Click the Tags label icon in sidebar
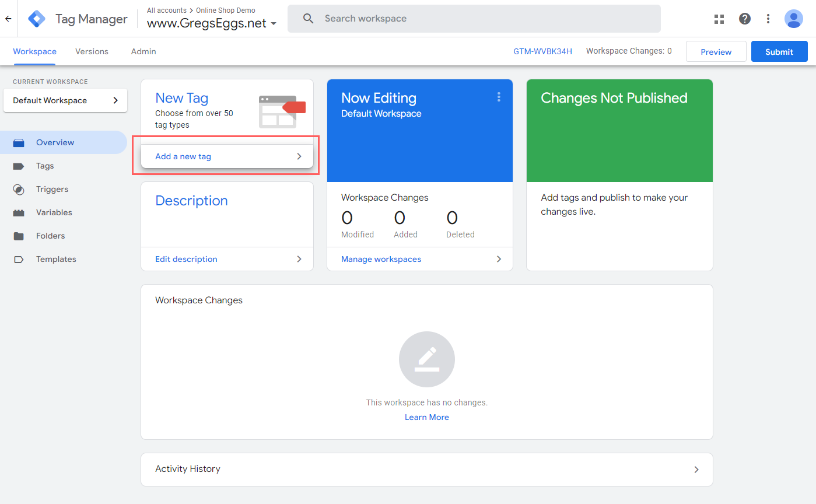This screenshot has width=816, height=504. pos(19,166)
